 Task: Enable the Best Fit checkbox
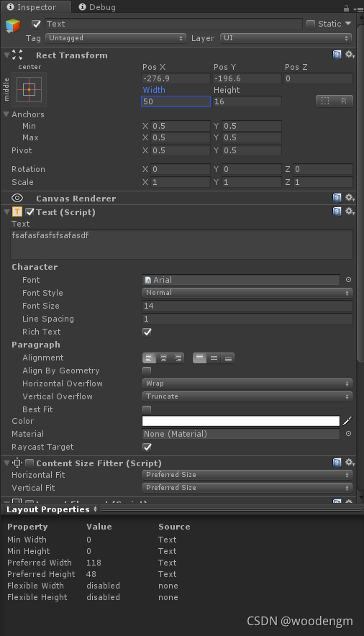147,409
